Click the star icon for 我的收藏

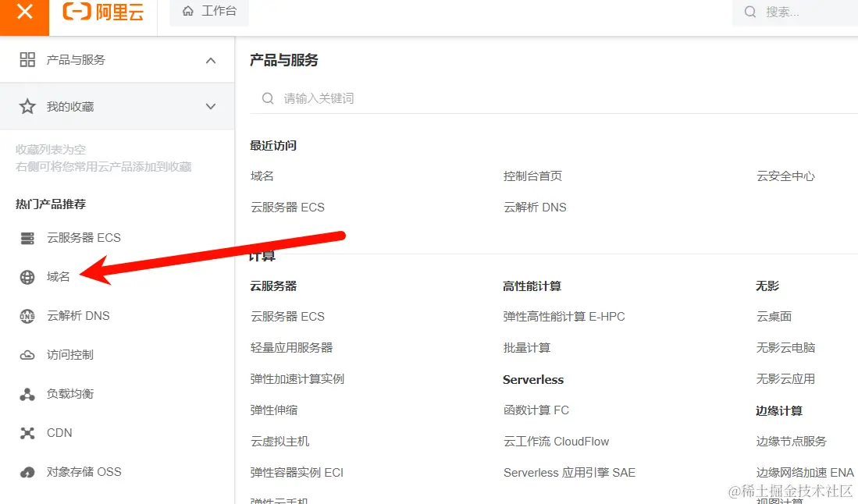(27, 106)
